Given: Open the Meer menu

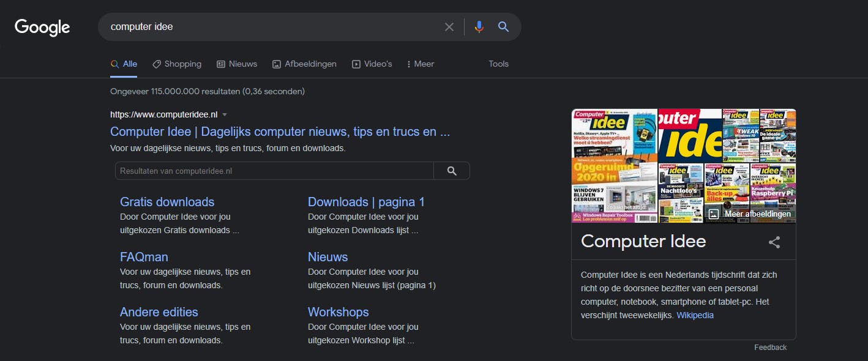Looking at the screenshot, I should click(x=420, y=64).
